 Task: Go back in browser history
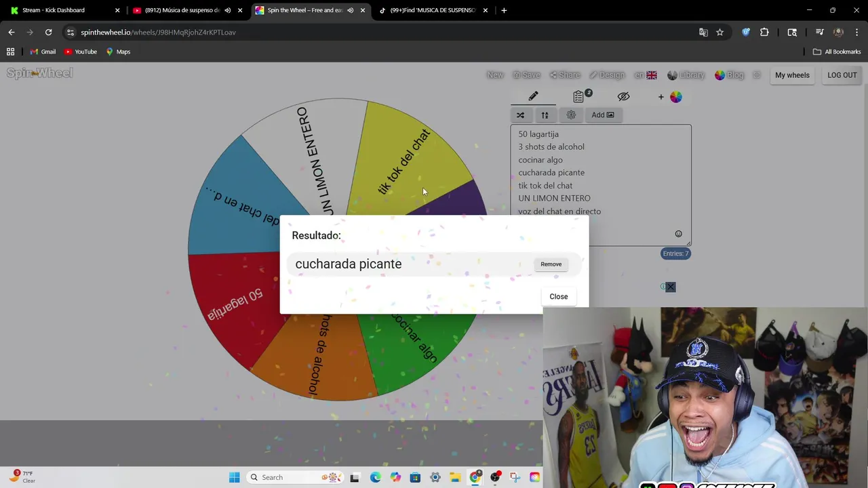coord(12,32)
